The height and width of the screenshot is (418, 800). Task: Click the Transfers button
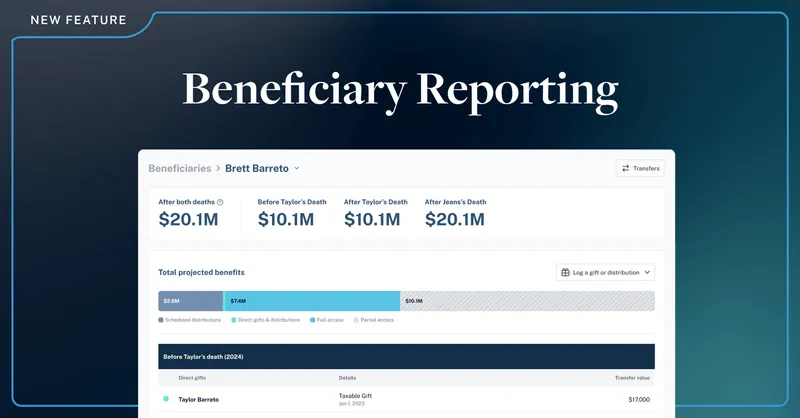point(640,168)
